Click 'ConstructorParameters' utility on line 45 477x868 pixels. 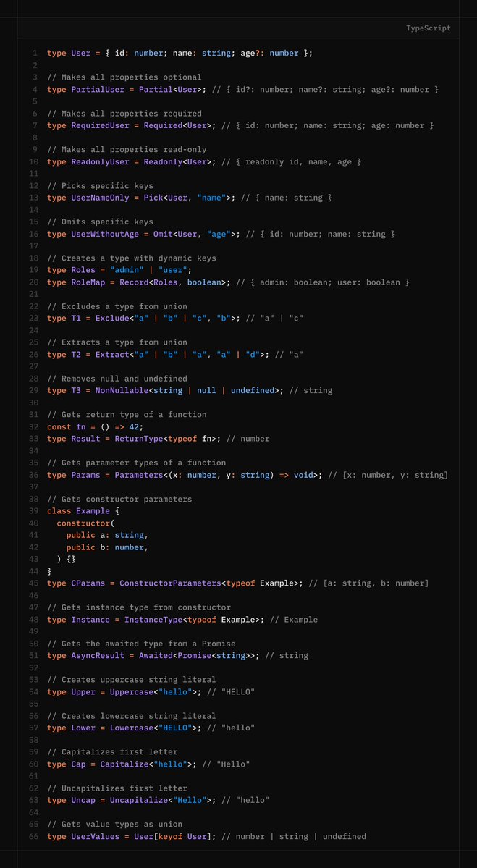[170, 583]
